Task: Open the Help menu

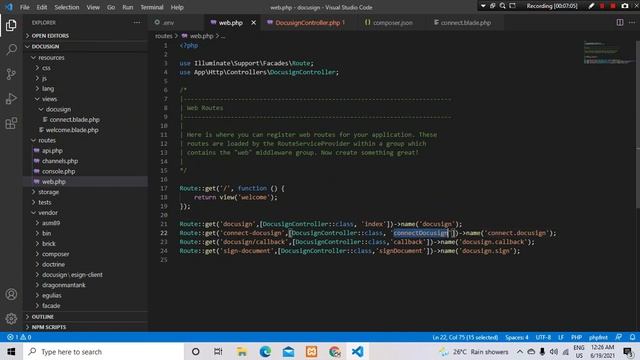Action: tap(177, 7)
